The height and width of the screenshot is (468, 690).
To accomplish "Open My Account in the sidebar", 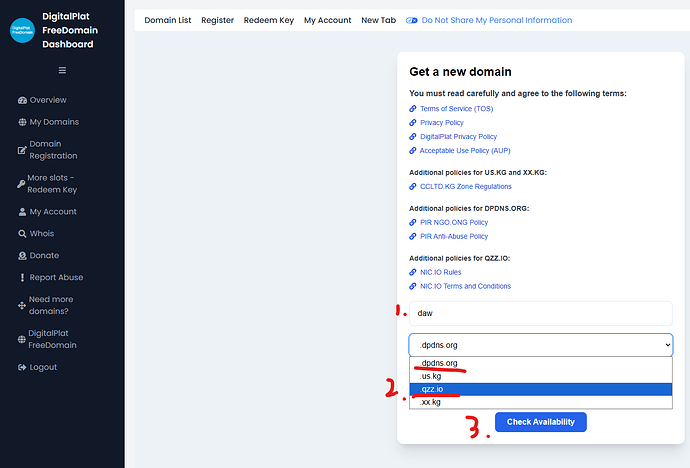I will (x=53, y=212).
